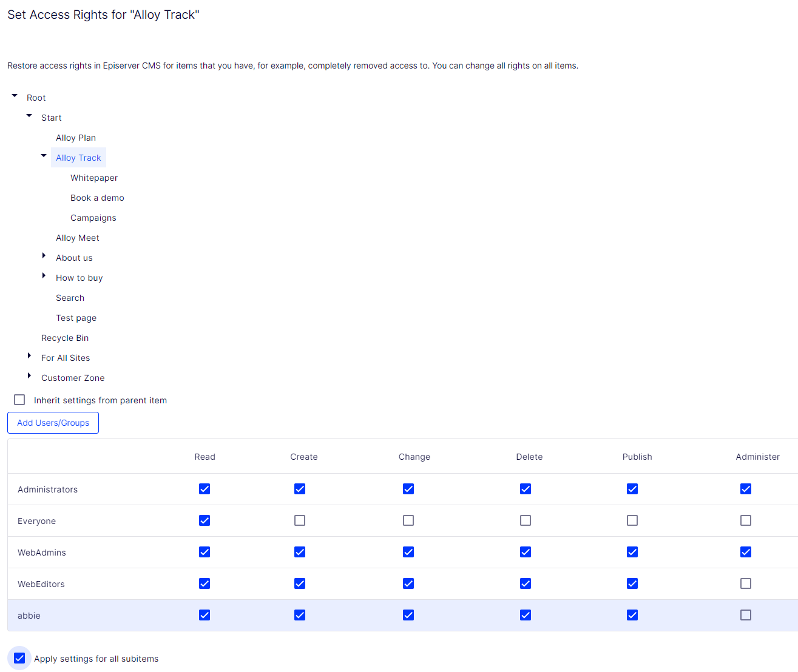
Task: Click the Set Access Rights heading
Action: coord(103,15)
